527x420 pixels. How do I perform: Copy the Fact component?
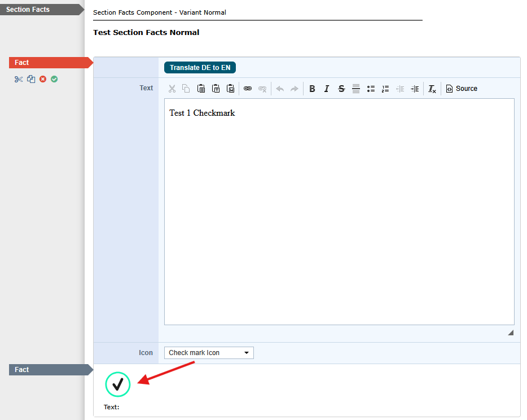pyautogui.click(x=31, y=79)
